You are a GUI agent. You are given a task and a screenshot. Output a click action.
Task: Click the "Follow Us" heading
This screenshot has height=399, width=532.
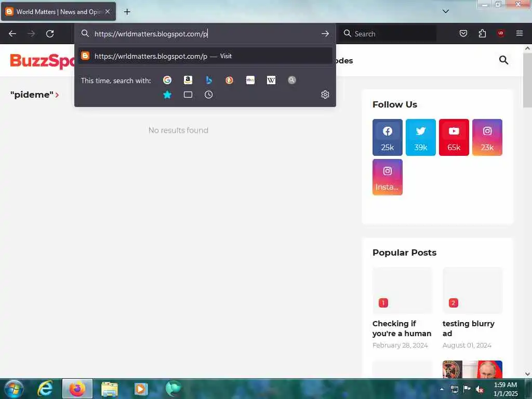(x=395, y=104)
